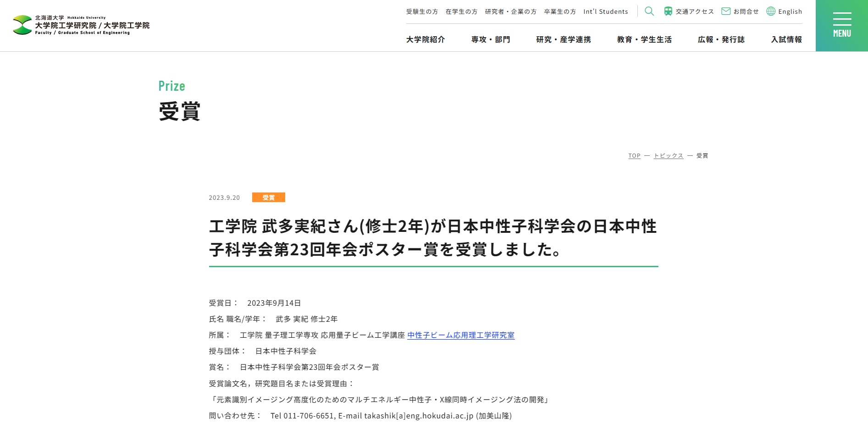Screen dimensions: 868x423
Task: Open 広報・発行誌 navigation menu
Action: pyautogui.click(x=721, y=39)
